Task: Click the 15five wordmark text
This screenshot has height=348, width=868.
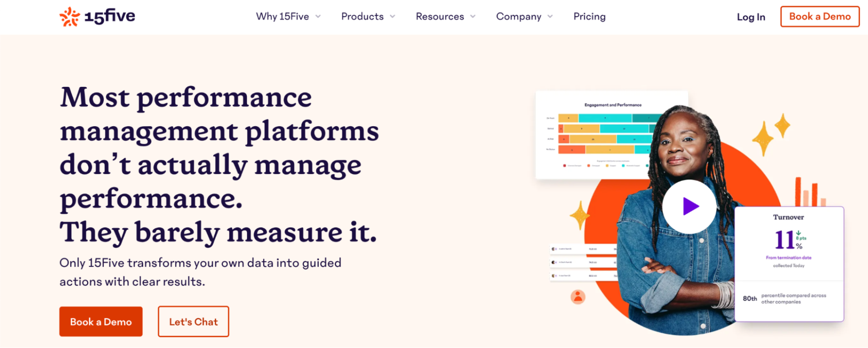Action: (110, 17)
